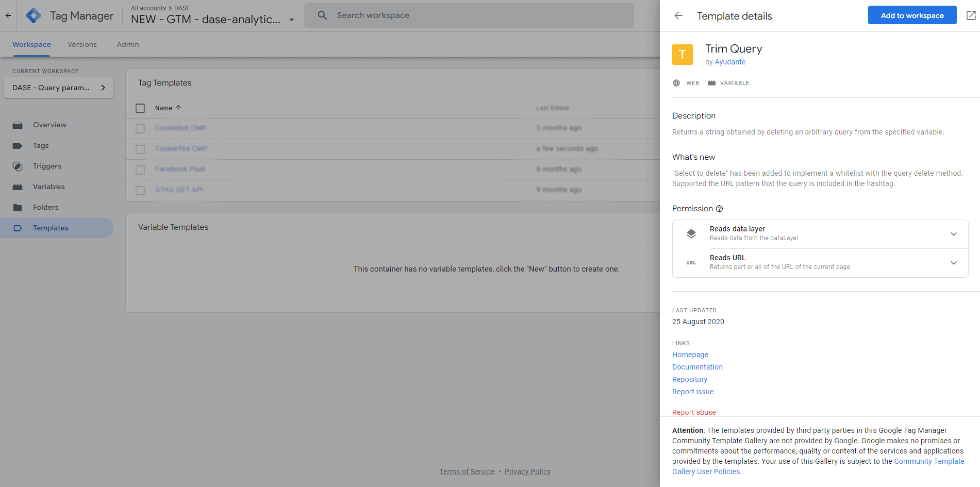Screen dimensions: 980x487
Task: Open the container selector dropdown arrow
Action: (x=292, y=20)
